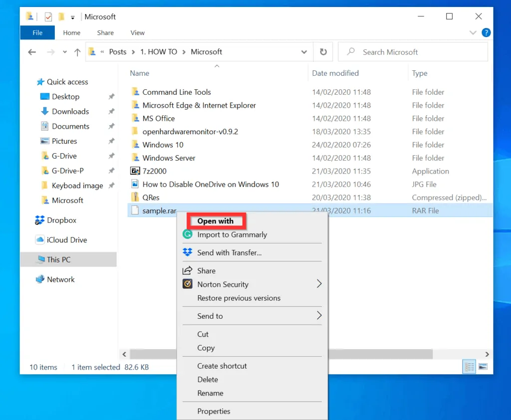Click the back navigation arrow
511x420 pixels.
tap(32, 52)
